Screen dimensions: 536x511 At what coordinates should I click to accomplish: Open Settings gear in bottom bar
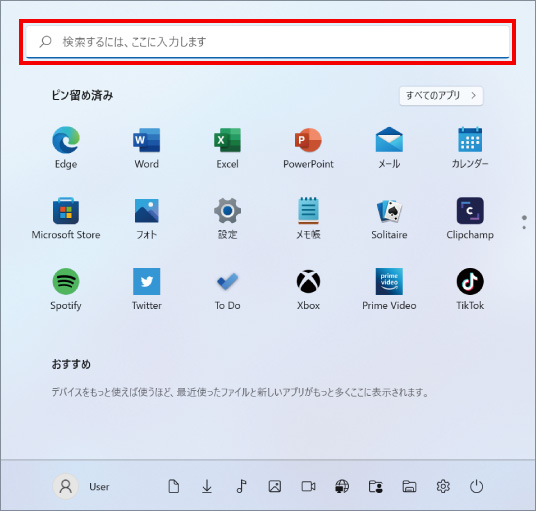point(443,486)
